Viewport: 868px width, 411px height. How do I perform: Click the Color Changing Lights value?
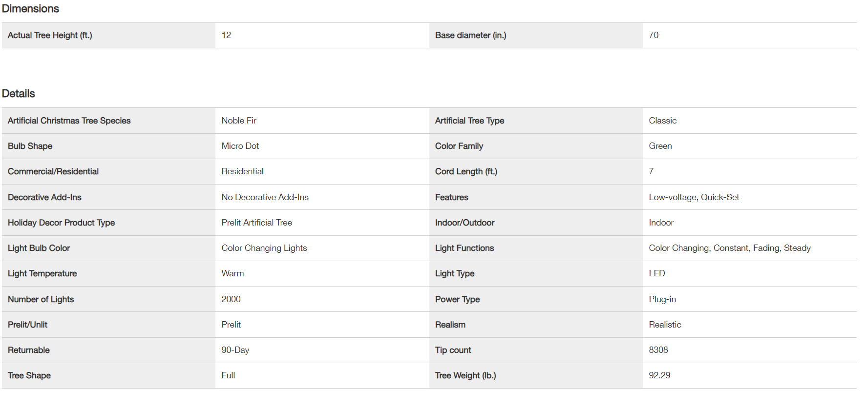[264, 248]
